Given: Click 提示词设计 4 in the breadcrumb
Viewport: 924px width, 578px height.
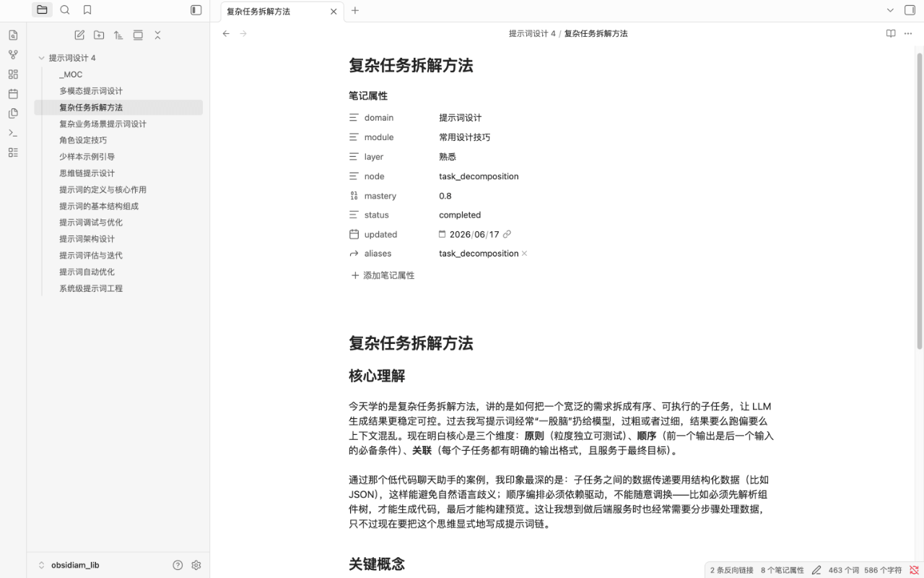Looking at the screenshot, I should pos(532,33).
